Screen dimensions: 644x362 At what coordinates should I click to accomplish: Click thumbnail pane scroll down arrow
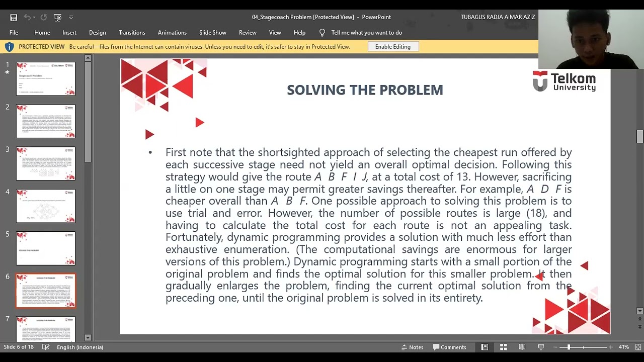coord(88,338)
